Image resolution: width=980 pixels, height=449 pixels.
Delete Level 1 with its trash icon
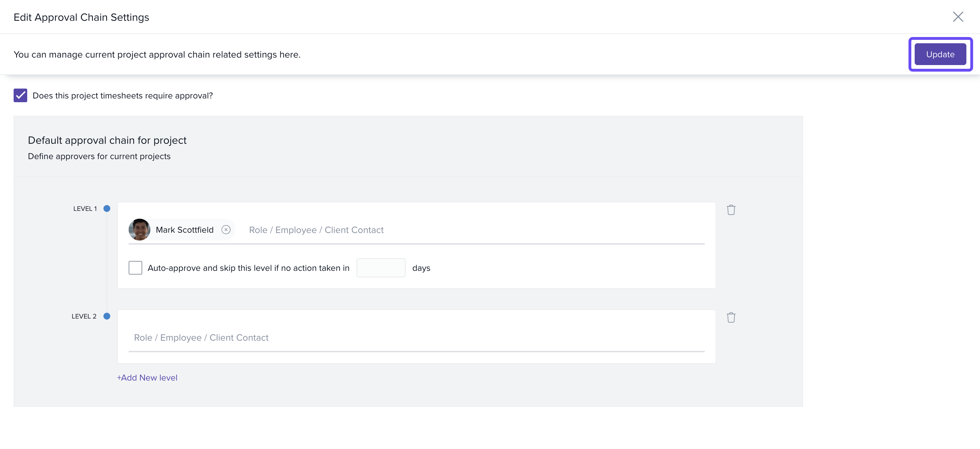[x=731, y=210]
